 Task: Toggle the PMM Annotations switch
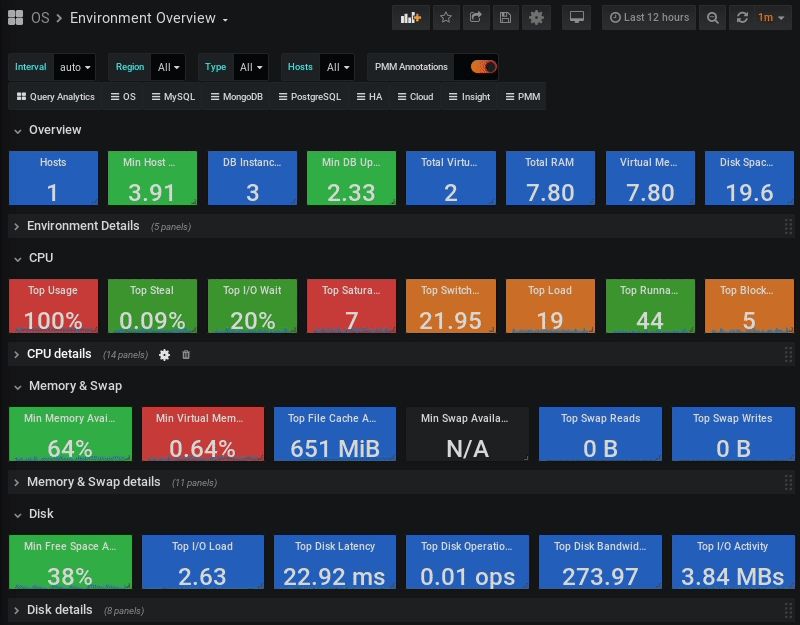pyautogui.click(x=482, y=67)
